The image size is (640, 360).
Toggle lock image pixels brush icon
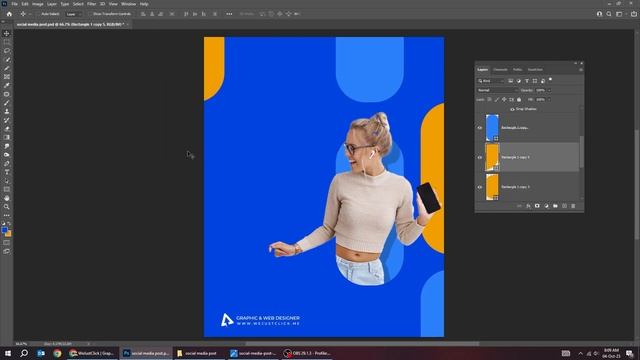click(497, 100)
